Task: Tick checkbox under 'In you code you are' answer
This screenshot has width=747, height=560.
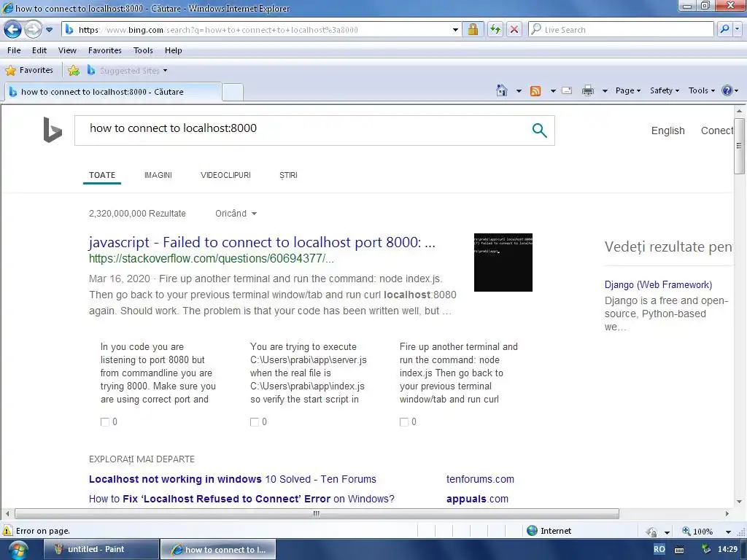Action: coord(105,422)
